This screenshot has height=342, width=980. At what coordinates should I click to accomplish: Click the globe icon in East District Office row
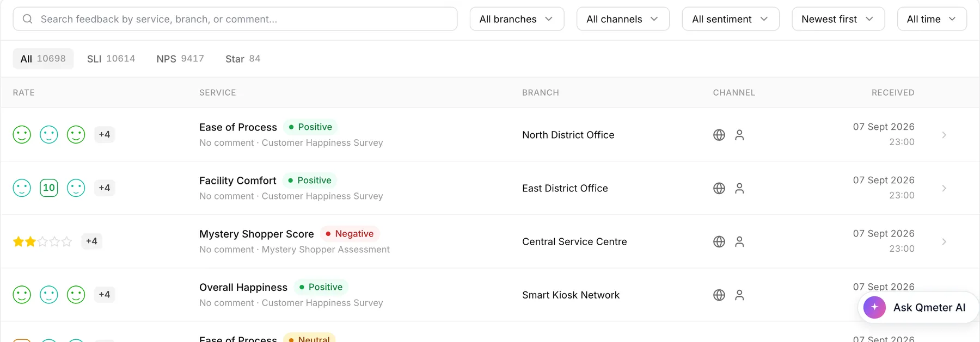coord(719,188)
